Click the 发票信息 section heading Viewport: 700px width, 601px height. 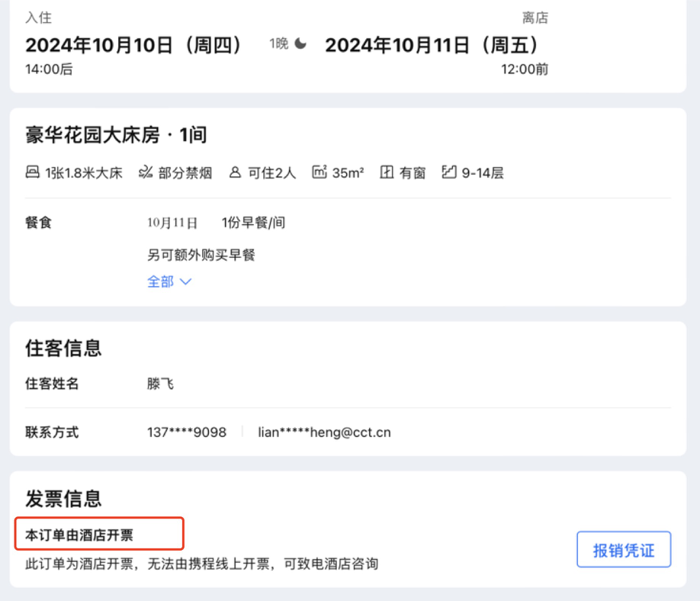(63, 500)
